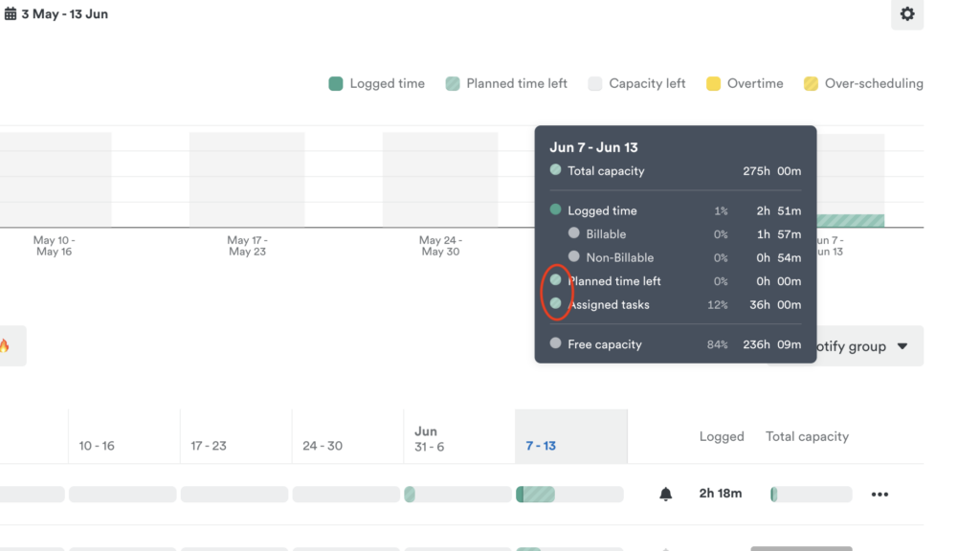Select the 7 - 13 week column header
The image size is (980, 551).
coord(571,436)
